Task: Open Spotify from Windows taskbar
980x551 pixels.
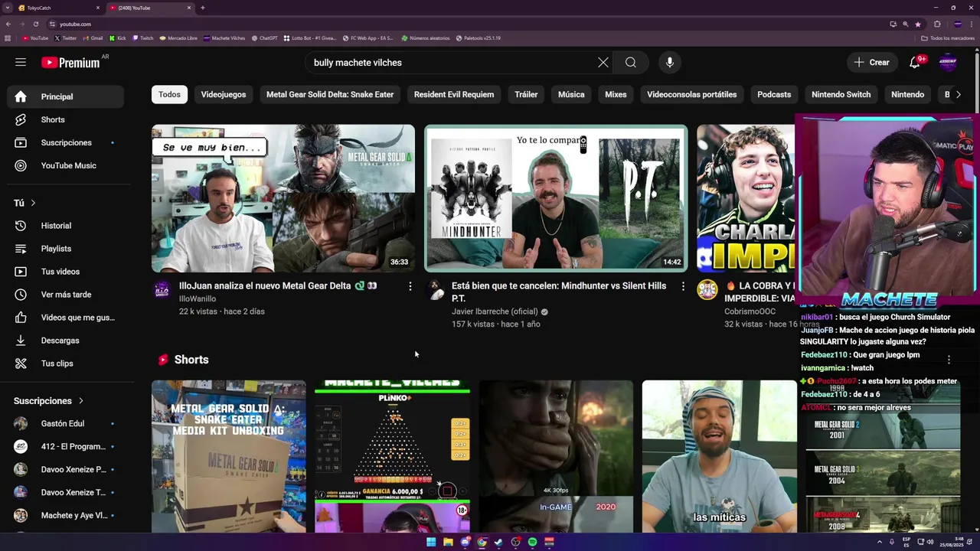Action: (x=532, y=542)
